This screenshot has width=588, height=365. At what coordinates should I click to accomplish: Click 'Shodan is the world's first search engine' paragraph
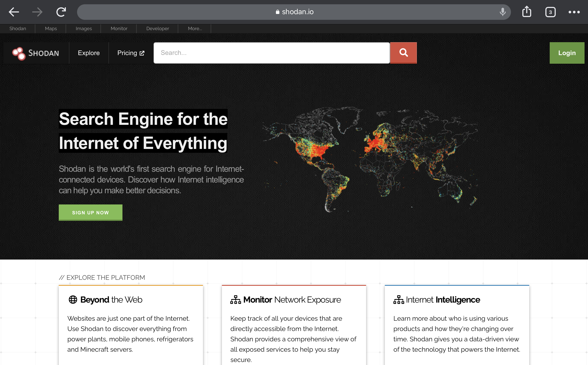click(151, 180)
